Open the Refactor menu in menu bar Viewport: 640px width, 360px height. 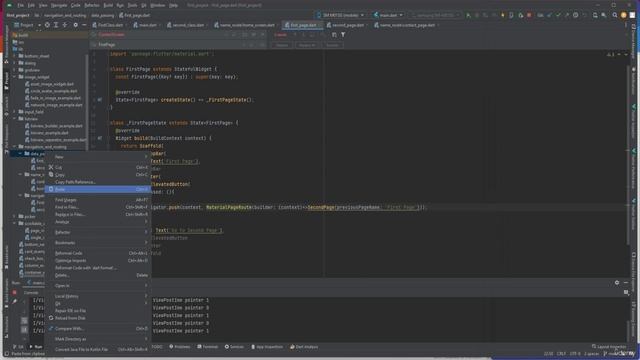[x=92, y=5]
